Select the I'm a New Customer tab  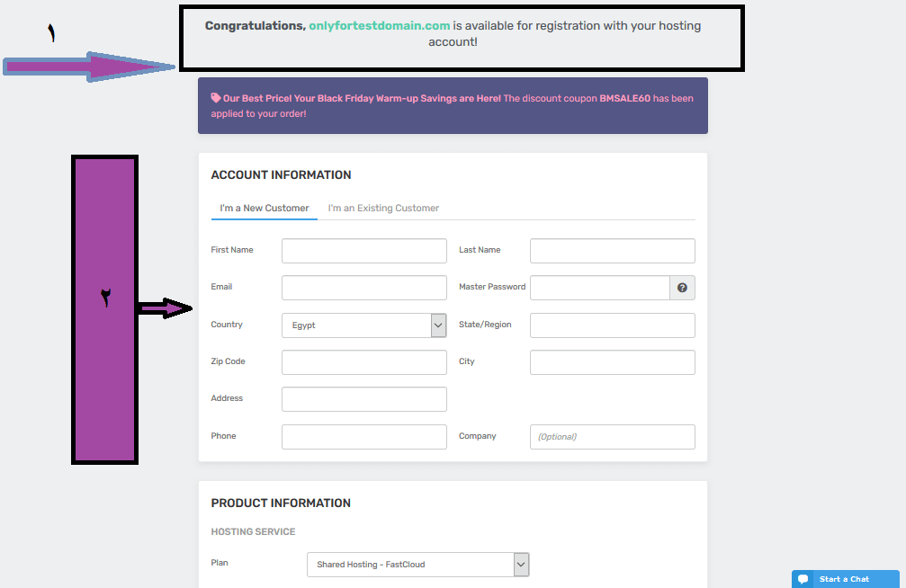coord(264,208)
